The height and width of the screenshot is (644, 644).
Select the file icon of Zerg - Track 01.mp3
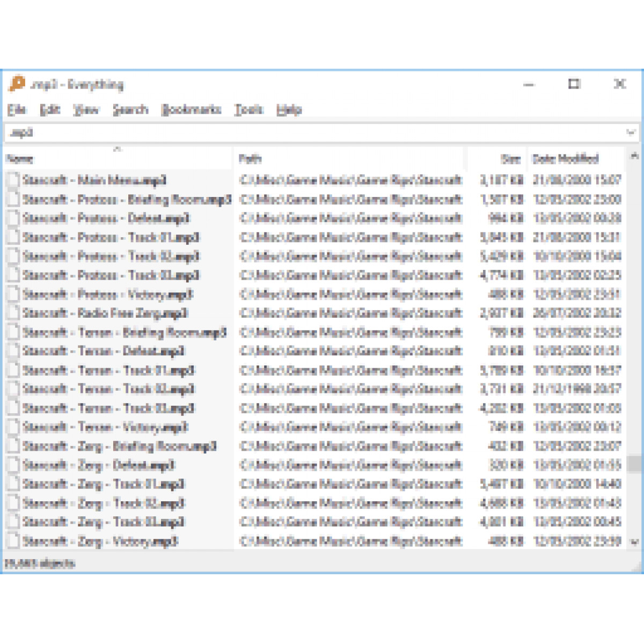pyautogui.click(x=13, y=484)
